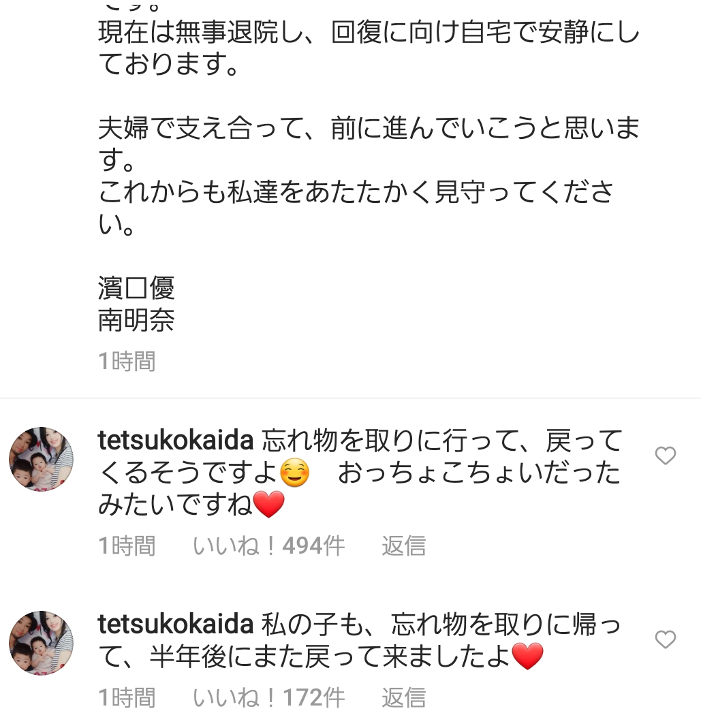Click the name 濱口優 in the caption
The width and height of the screenshot is (701, 728).
tap(136, 289)
